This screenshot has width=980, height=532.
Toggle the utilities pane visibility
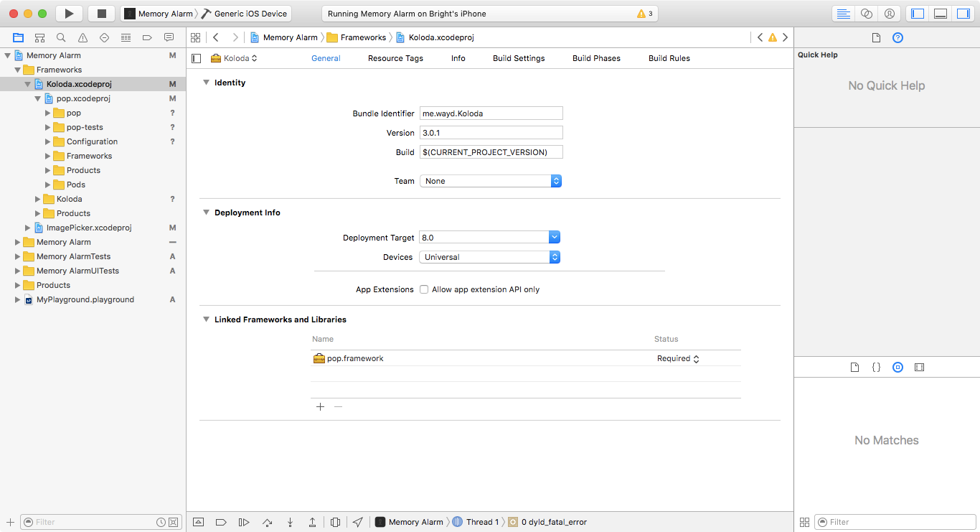[x=962, y=14]
